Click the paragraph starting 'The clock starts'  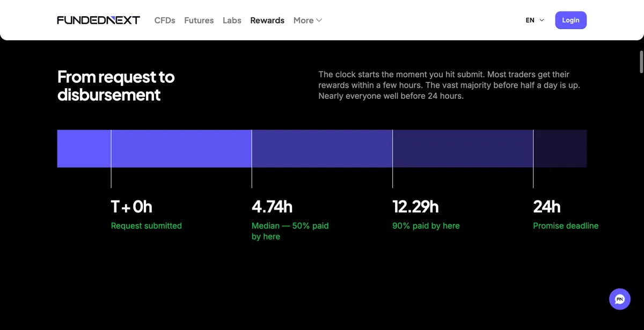[x=449, y=85]
